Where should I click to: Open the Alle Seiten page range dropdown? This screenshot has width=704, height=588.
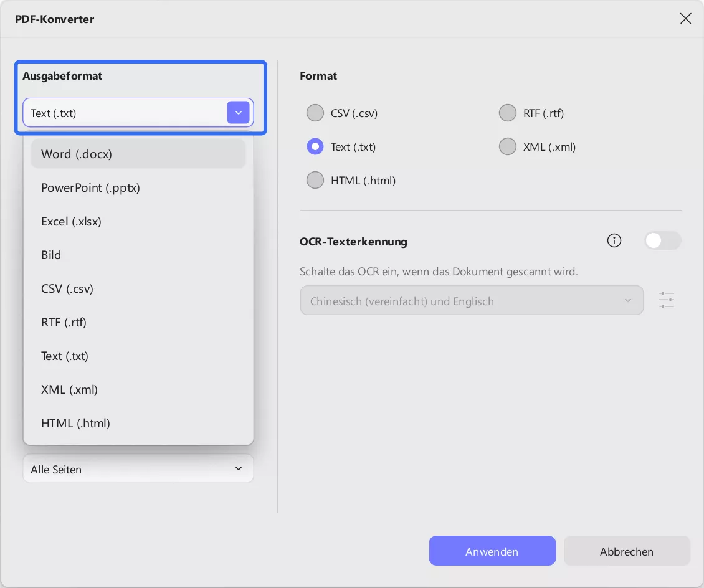138,469
